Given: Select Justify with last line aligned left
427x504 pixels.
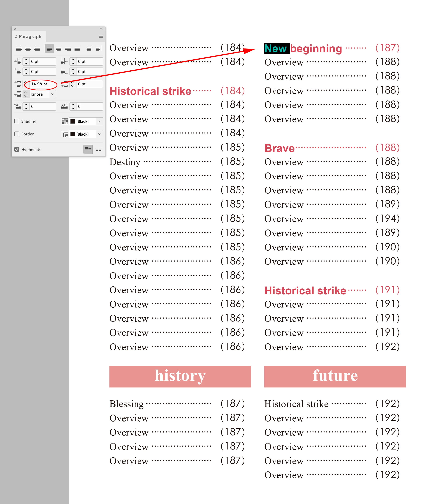Looking at the screenshot, I should [x=49, y=48].
